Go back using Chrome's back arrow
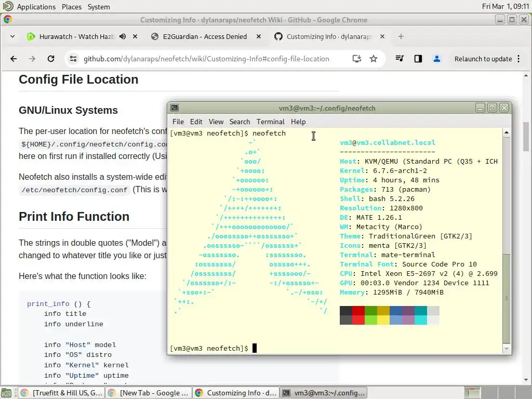This screenshot has width=532, height=399. click(x=14, y=59)
